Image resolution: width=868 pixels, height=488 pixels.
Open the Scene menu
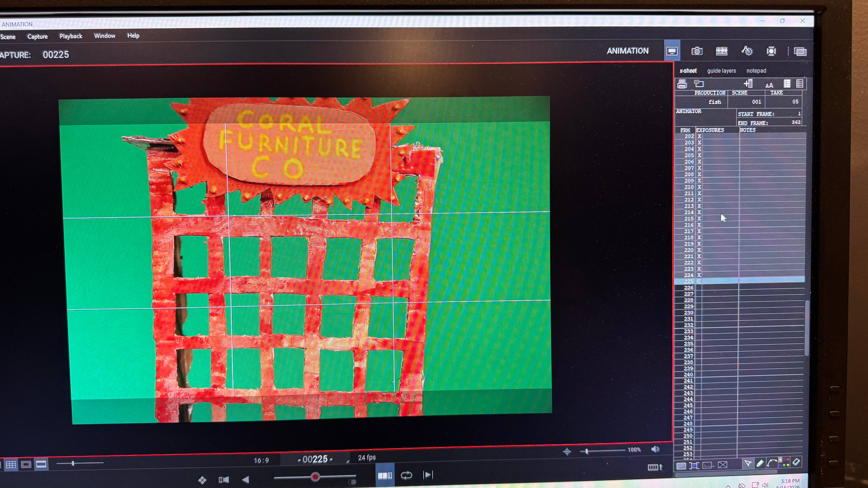8,37
